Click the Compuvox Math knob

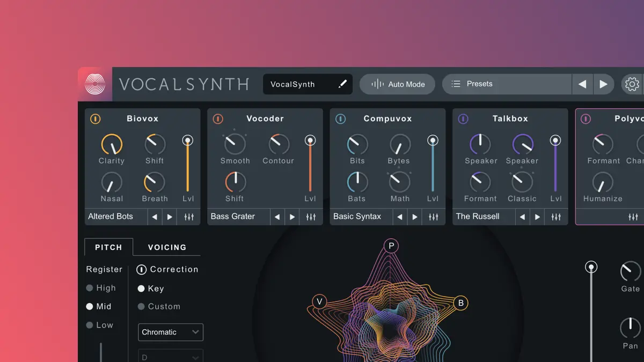coord(399,183)
